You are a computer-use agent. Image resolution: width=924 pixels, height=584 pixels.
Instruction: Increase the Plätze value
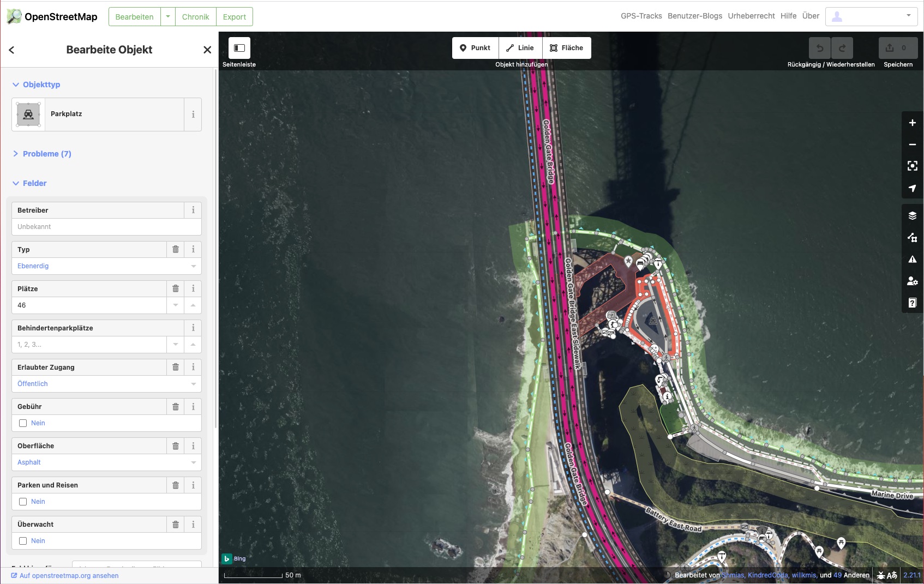[193, 305]
